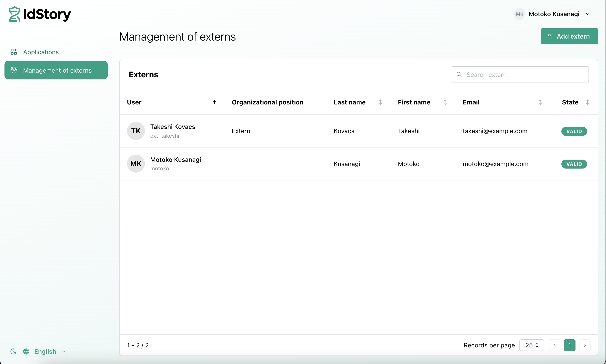The image size is (606, 364).
Task: Go to next page chevron
Action: (x=585, y=345)
